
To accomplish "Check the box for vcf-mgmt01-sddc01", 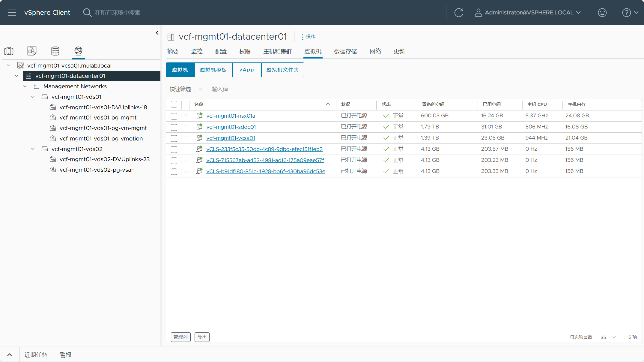I will pyautogui.click(x=174, y=127).
